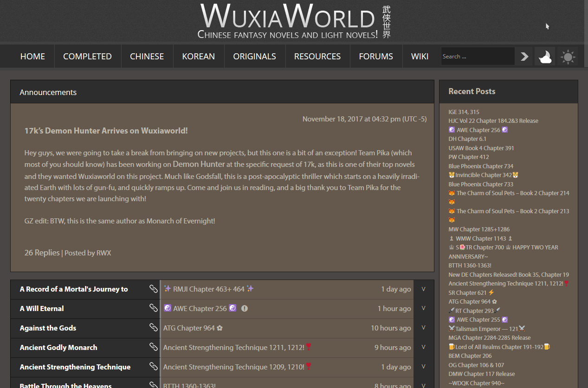Open recent post PW Chapter 412
The height and width of the screenshot is (388, 588).
point(469,157)
